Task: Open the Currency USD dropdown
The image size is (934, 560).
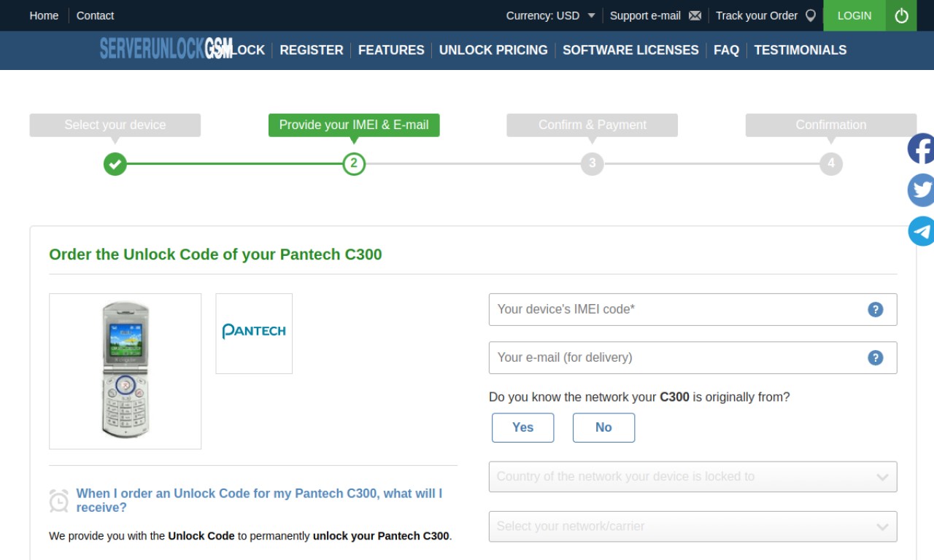Action: tap(550, 15)
